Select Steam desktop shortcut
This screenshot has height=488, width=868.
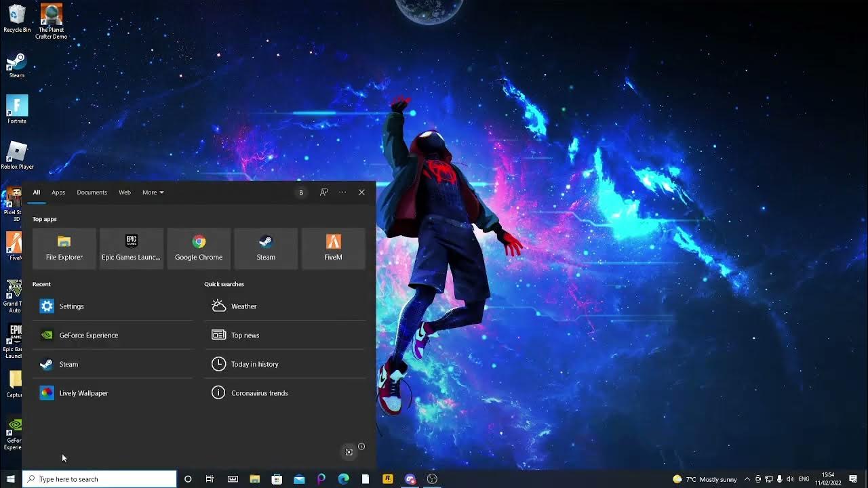(17, 65)
